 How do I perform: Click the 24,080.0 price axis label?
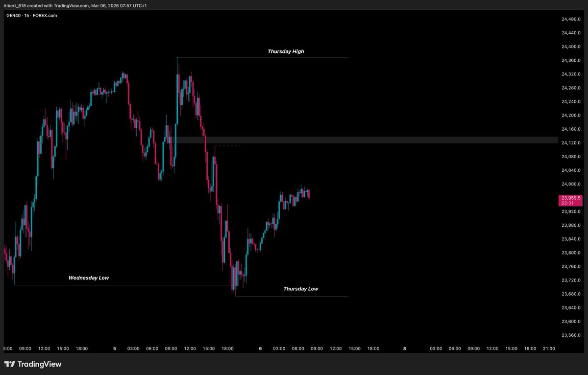(571, 156)
